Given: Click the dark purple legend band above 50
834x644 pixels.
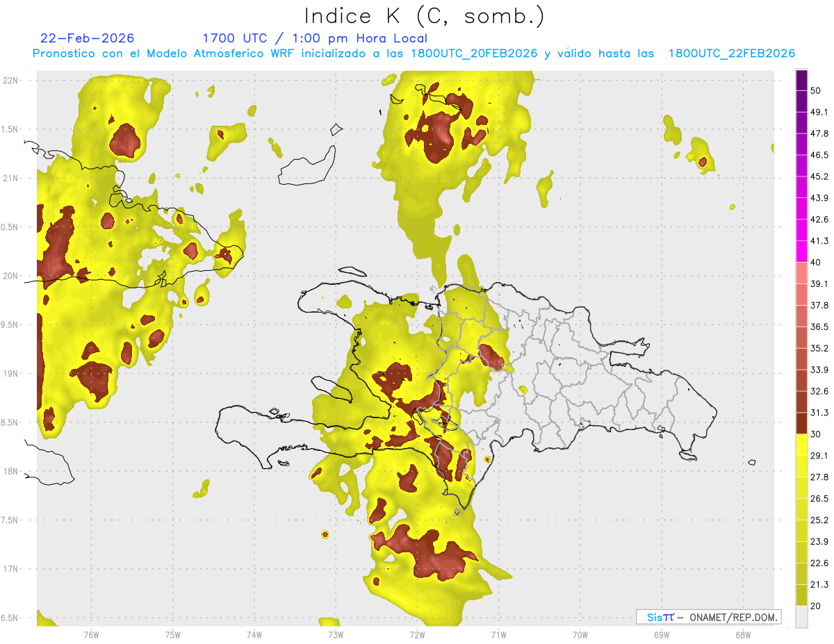Looking at the screenshot, I should coord(802,80).
